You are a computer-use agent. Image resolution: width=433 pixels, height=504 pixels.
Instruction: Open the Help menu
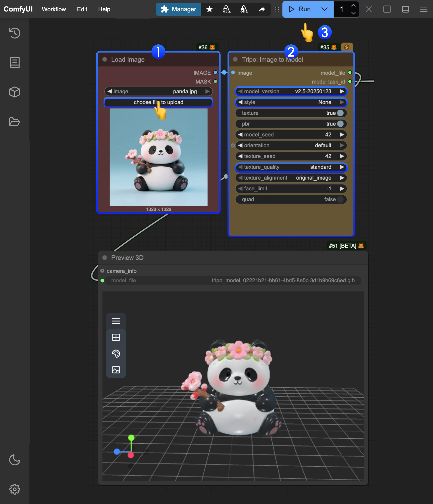[x=104, y=9]
